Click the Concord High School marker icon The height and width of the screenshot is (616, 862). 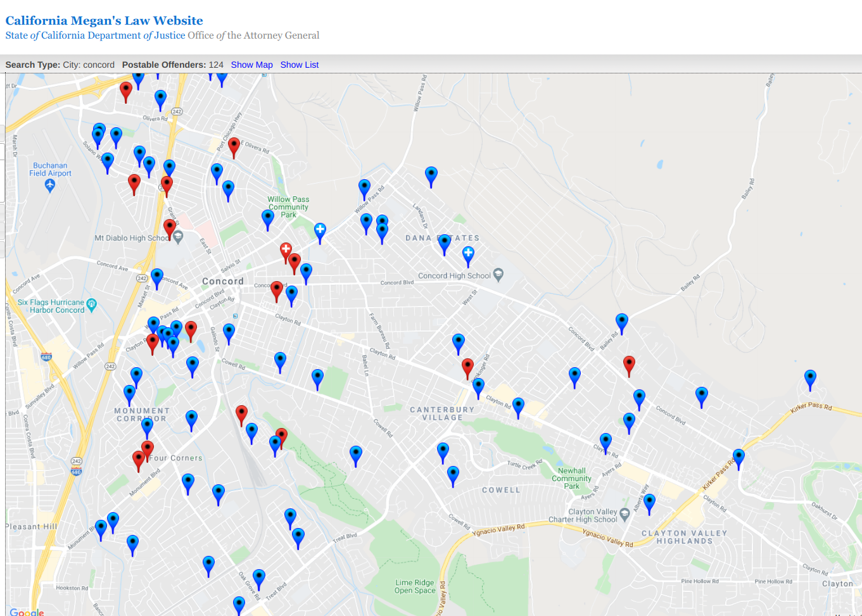click(x=498, y=274)
